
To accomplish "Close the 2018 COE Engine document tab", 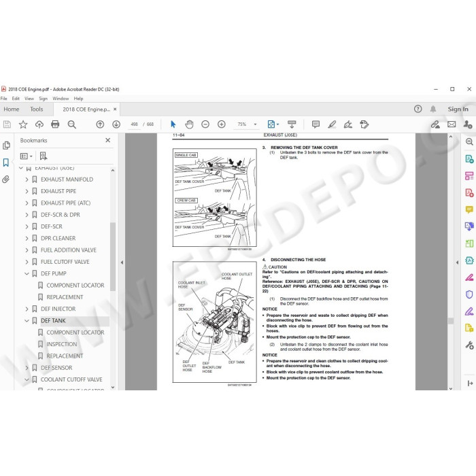I will point(115,109).
